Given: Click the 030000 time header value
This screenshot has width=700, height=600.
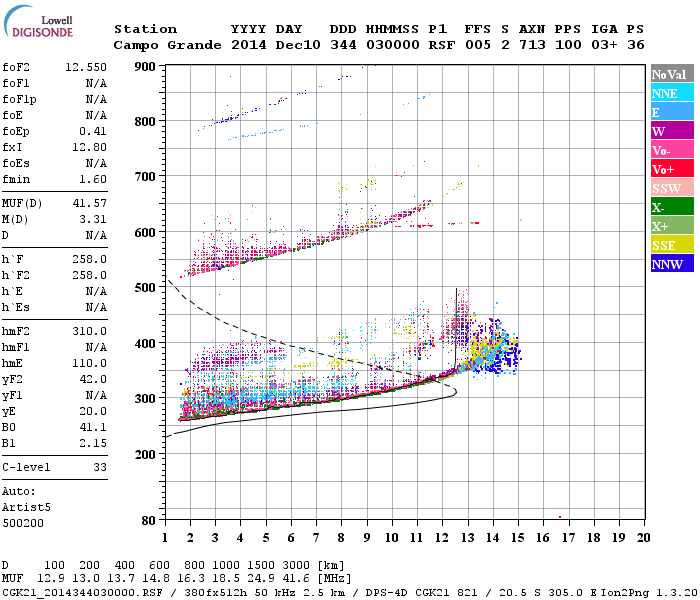Looking at the screenshot, I should tap(393, 45).
